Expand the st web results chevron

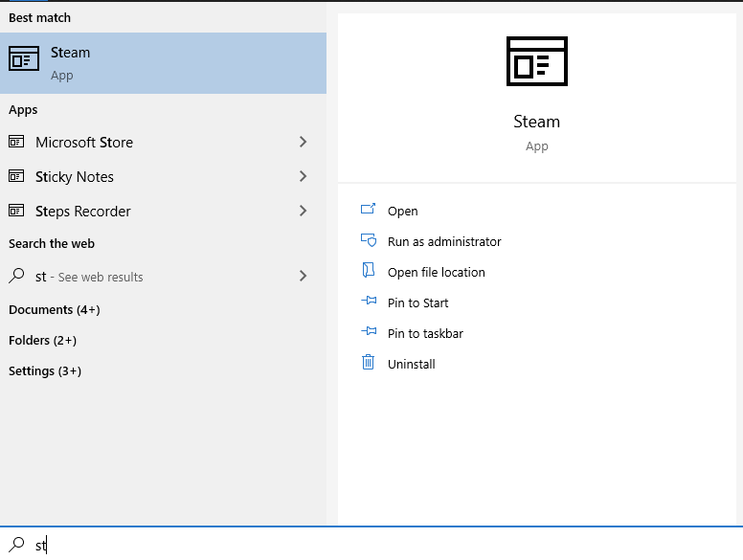click(304, 276)
